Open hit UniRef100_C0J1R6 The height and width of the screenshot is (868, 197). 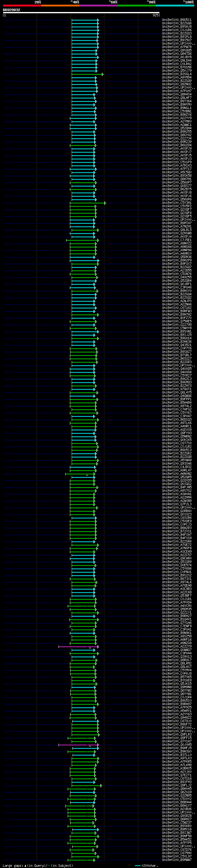177,30
